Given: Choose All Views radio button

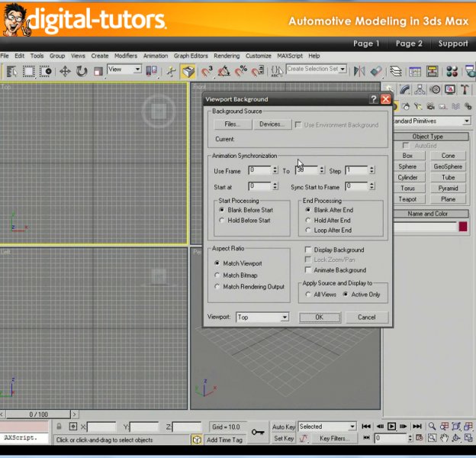Looking at the screenshot, I should pos(308,295).
